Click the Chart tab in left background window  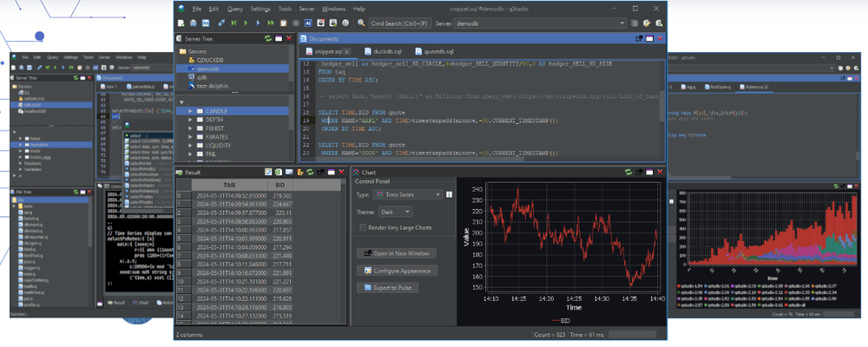click(x=140, y=303)
